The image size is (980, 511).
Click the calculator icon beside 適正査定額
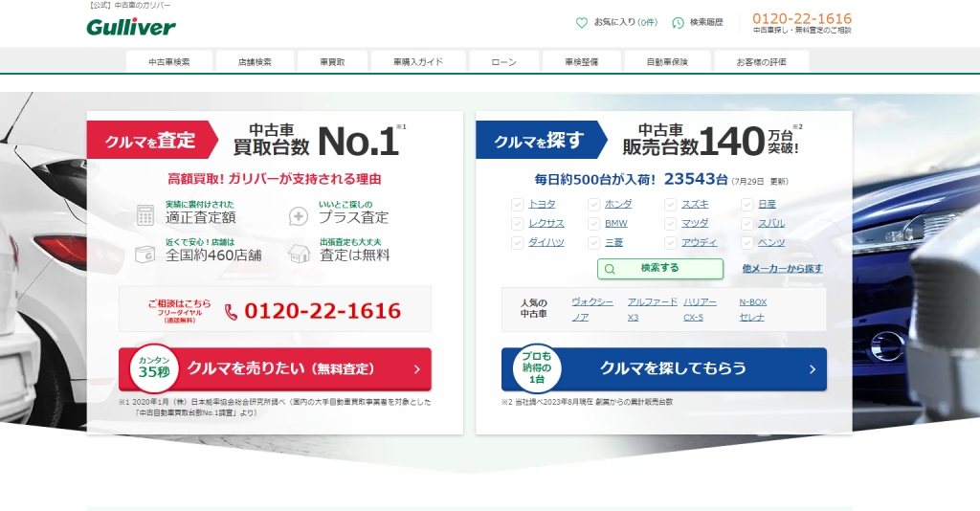145,215
